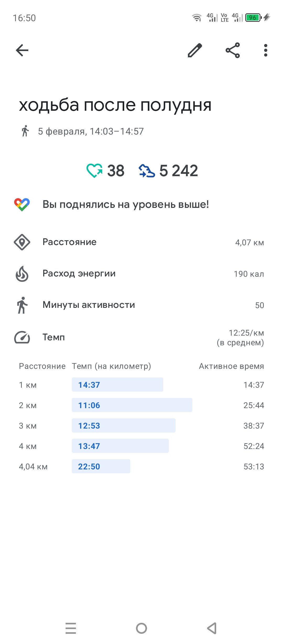Viewport: 283px width, 644px height.
Task: Open the three-dot overflow menu
Action: (x=266, y=50)
